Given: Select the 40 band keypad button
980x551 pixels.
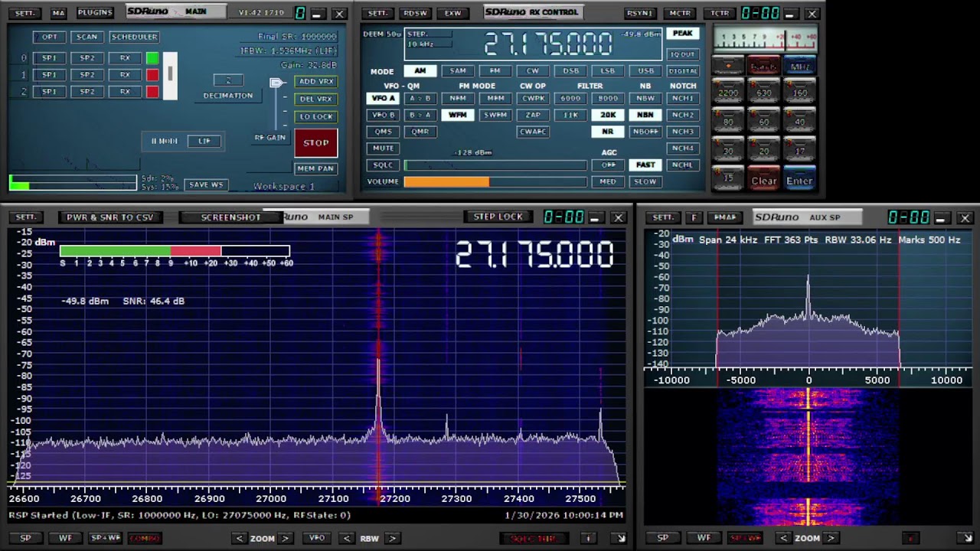Looking at the screenshot, I should tap(799, 122).
